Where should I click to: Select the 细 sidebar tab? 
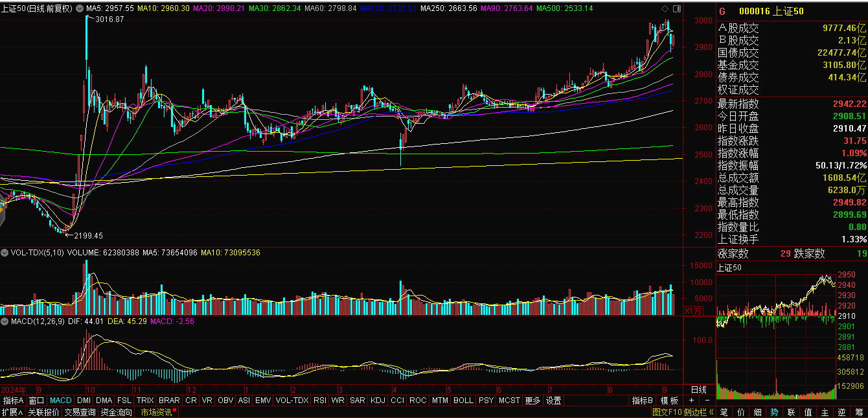758,412
